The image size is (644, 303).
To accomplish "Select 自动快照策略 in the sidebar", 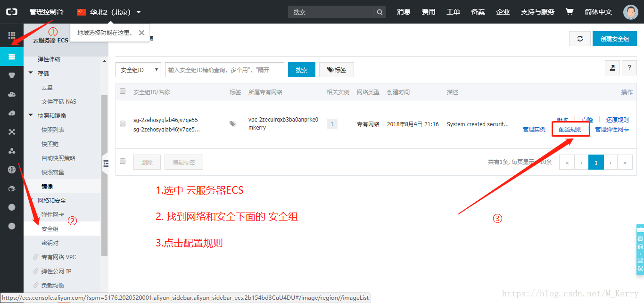I will click(x=58, y=158).
